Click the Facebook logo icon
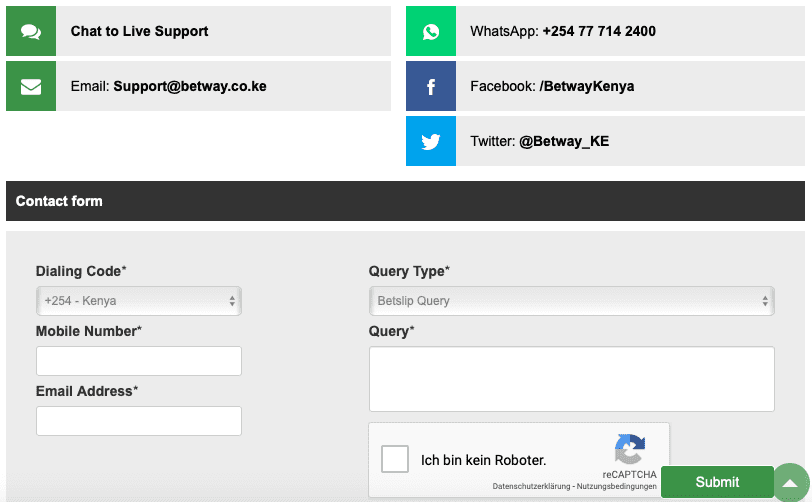The height and width of the screenshot is (502, 812). point(431,87)
